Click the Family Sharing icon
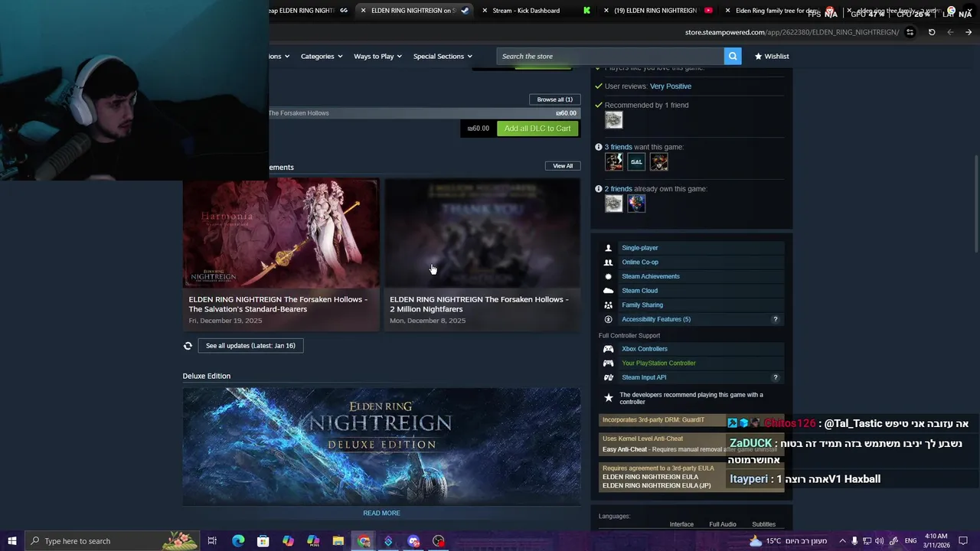The image size is (980, 551). [x=608, y=305]
